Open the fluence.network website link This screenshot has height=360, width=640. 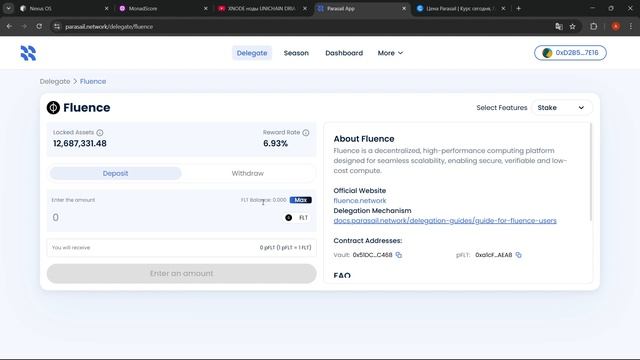[x=360, y=200]
